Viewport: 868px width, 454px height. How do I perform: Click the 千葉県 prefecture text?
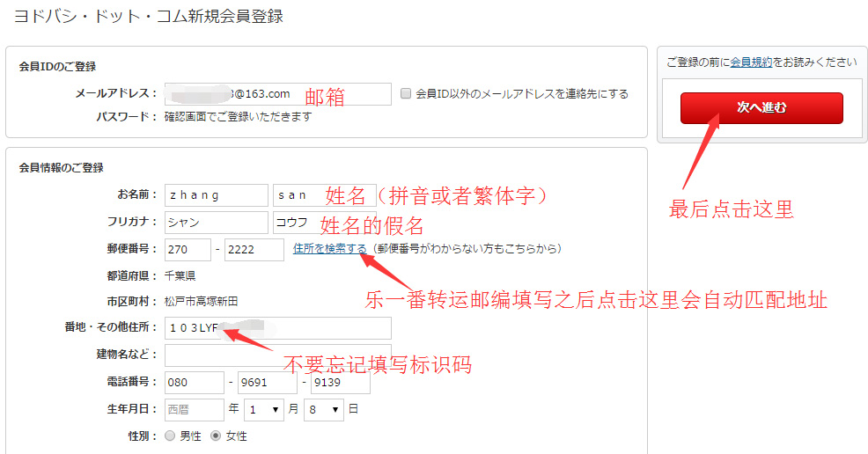click(180, 275)
